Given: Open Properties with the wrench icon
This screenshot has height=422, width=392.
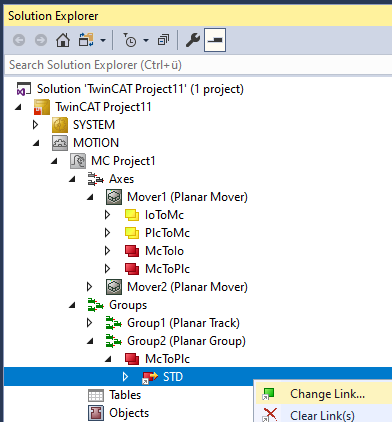Looking at the screenshot, I should pyautogui.click(x=193, y=40).
